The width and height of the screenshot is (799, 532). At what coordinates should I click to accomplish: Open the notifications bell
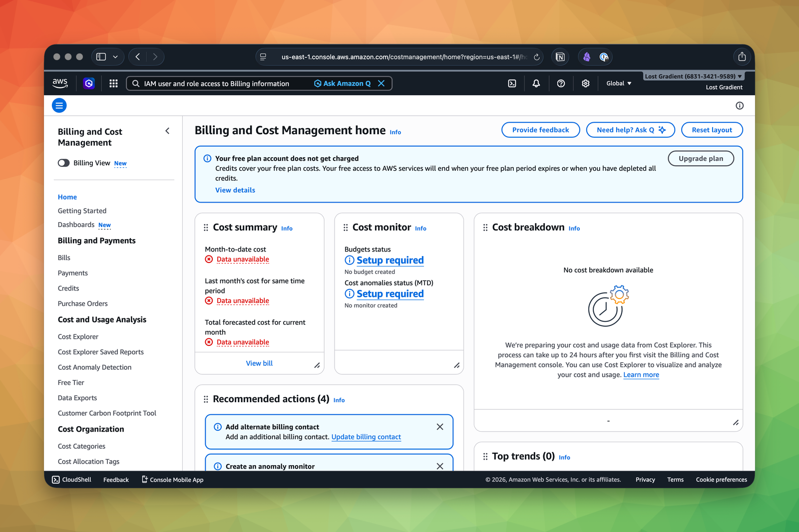pos(536,83)
